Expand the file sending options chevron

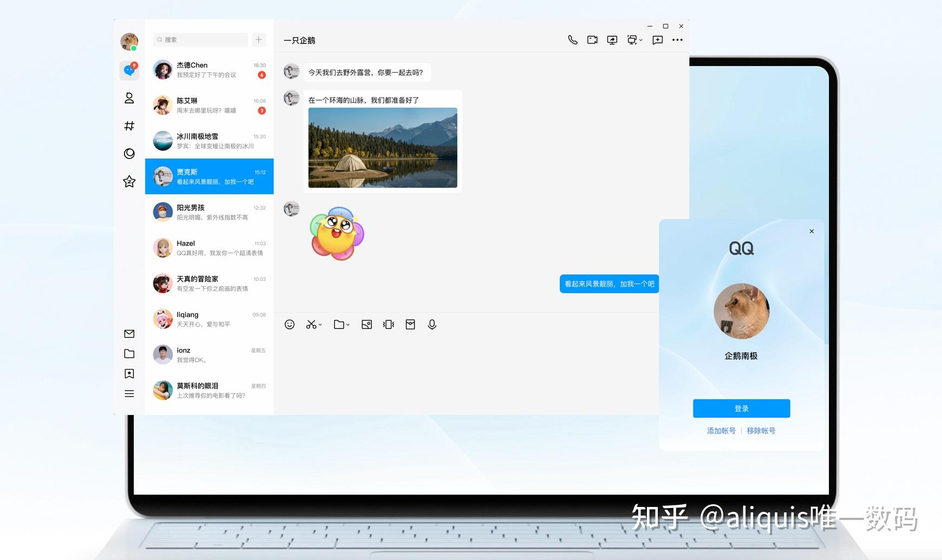(348, 325)
